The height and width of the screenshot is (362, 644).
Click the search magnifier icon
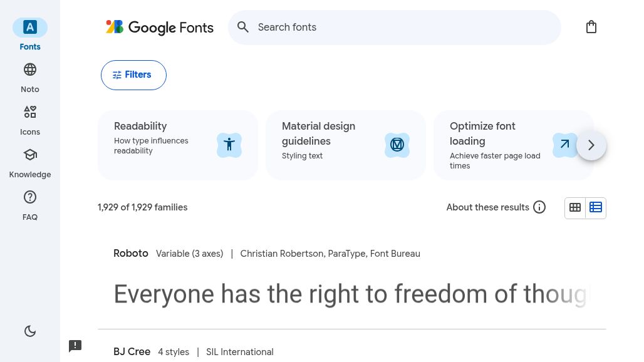coord(243,27)
